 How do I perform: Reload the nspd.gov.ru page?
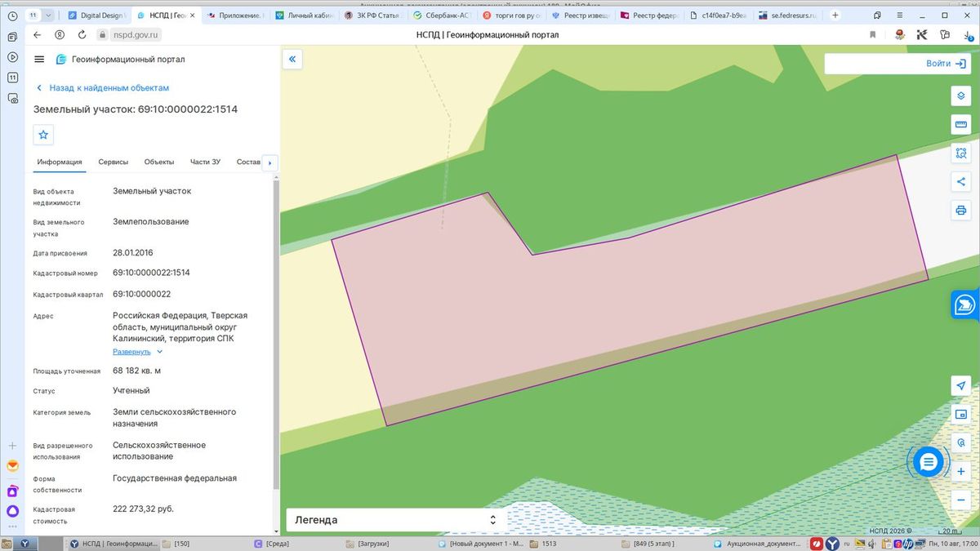82,34
